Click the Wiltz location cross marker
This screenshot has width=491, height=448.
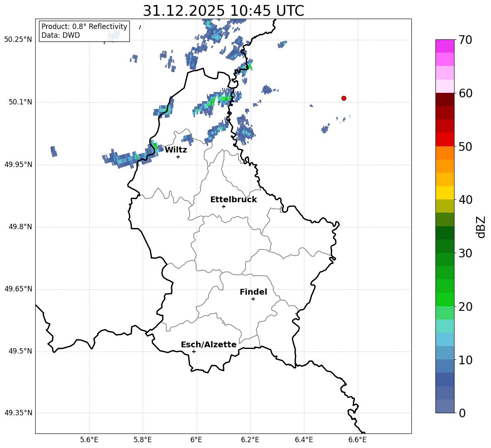(x=178, y=157)
